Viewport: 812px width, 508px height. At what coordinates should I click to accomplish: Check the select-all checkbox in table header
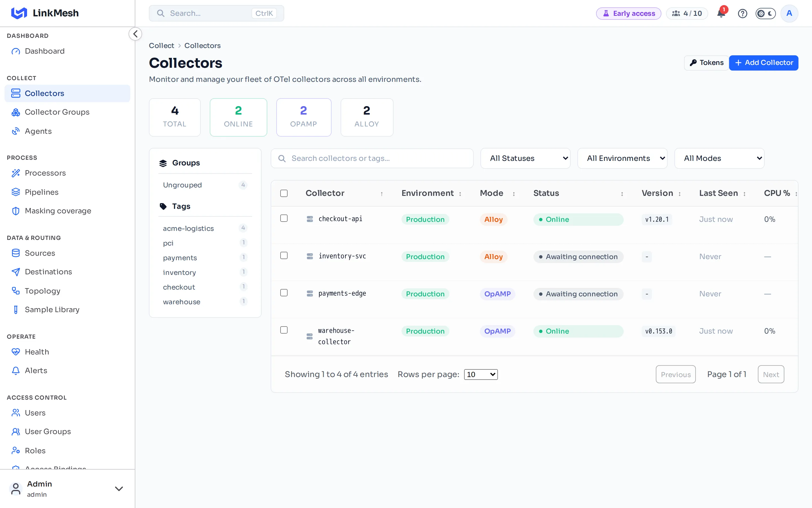[x=284, y=193]
